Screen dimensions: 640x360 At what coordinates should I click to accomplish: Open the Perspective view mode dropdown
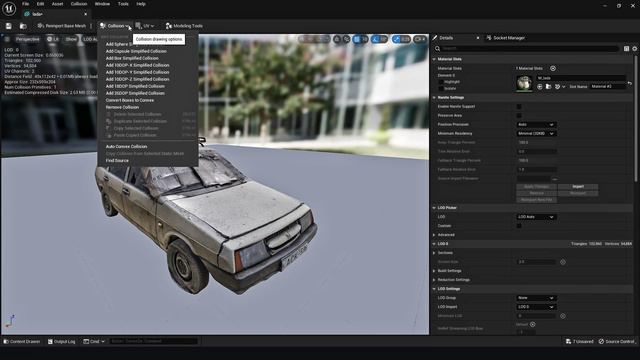[x=27, y=39]
